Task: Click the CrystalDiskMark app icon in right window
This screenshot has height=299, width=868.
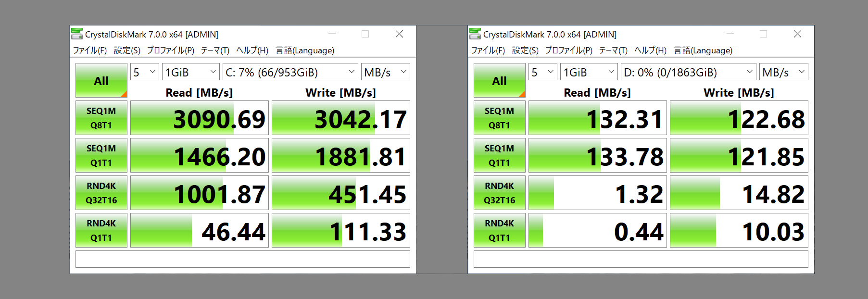Action: pyautogui.click(x=475, y=34)
